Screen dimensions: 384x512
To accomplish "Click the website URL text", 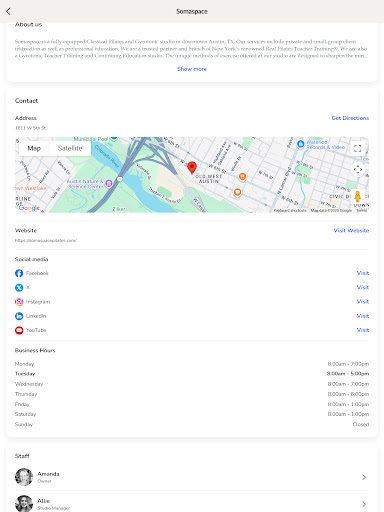I will click(x=46, y=240).
